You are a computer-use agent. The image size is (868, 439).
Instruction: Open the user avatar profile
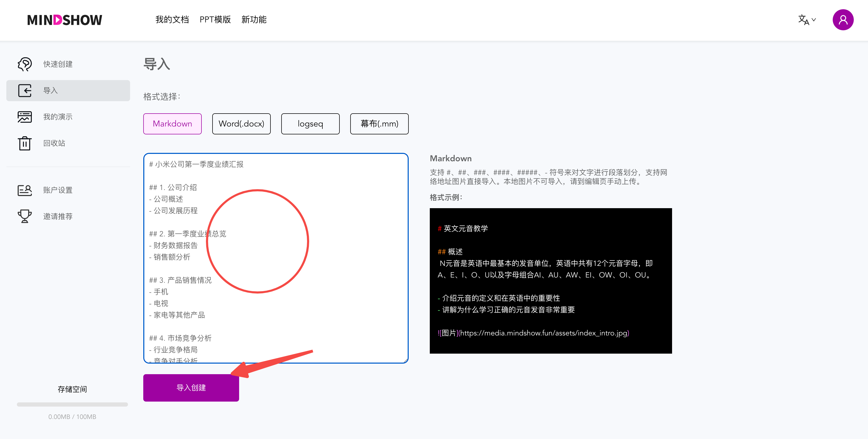[x=843, y=19]
